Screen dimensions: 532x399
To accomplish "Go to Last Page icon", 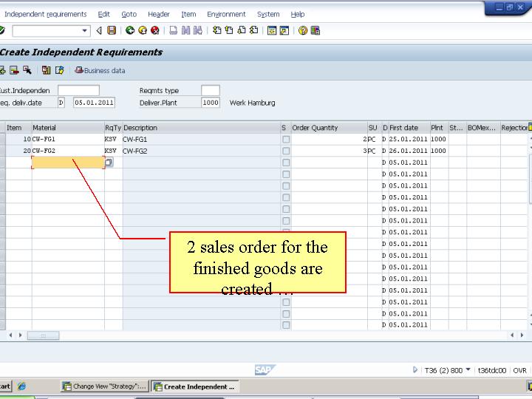I will pyautogui.click(x=253, y=30).
